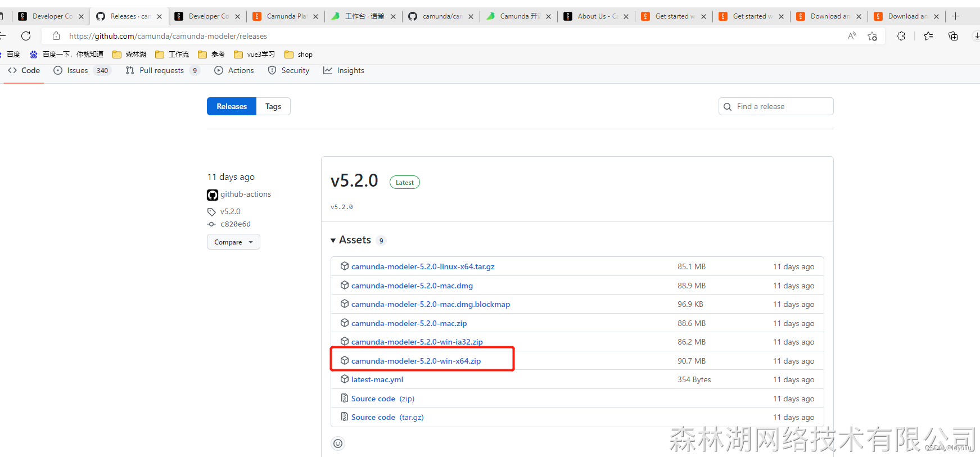The image size is (980, 457).
Task: Click package icon for linux-x64.tar.gz asset
Action: pos(345,266)
